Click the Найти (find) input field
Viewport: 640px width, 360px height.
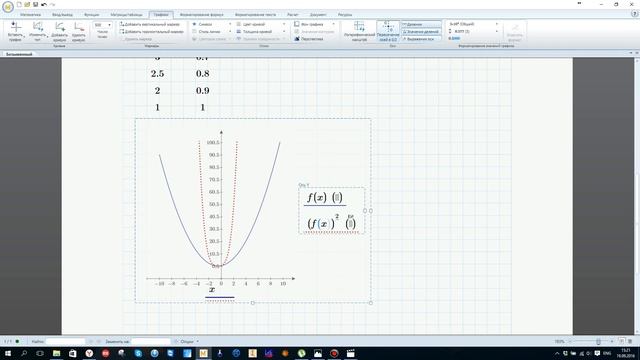click(65, 341)
